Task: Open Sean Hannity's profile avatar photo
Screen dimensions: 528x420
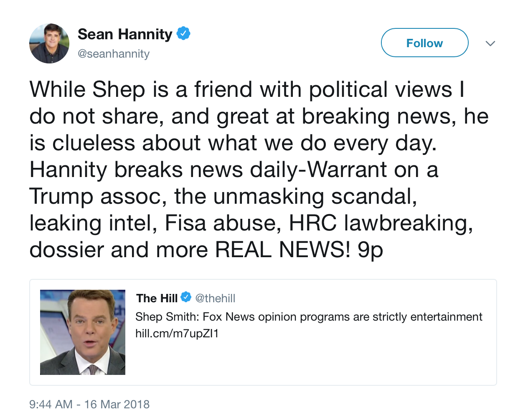Action: (49, 43)
